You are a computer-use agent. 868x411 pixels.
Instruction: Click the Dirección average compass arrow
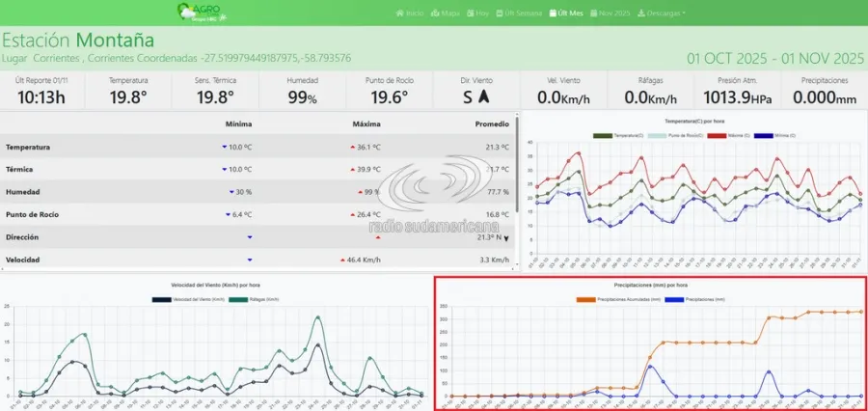pyautogui.click(x=505, y=237)
